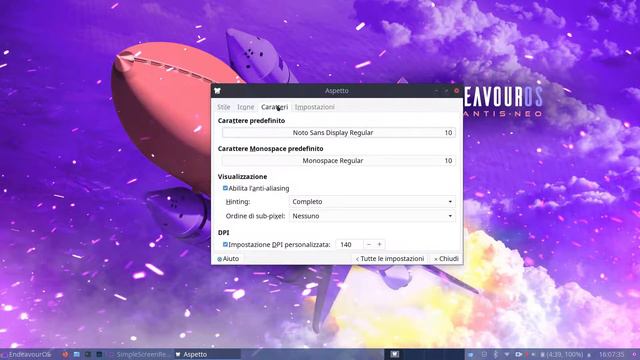640x360 pixels.
Task: Expand the Ordine di sub-pixel dropdown
Action: [372, 216]
